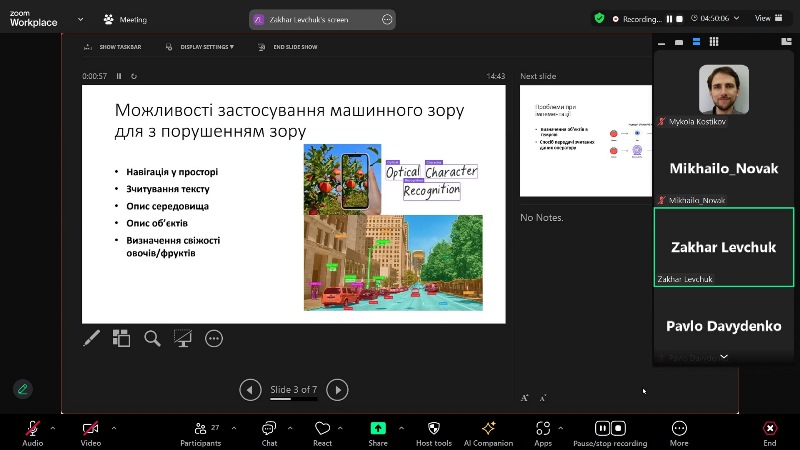Open the Chat panel
This screenshot has width=800, height=450.
point(269,433)
